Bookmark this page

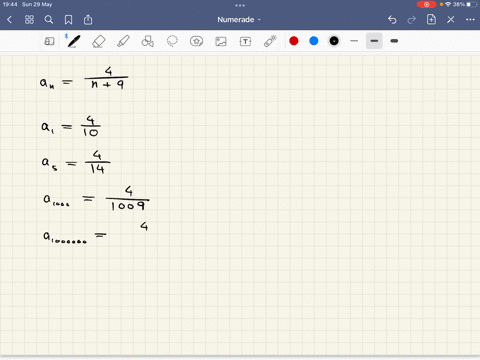click(x=68, y=20)
